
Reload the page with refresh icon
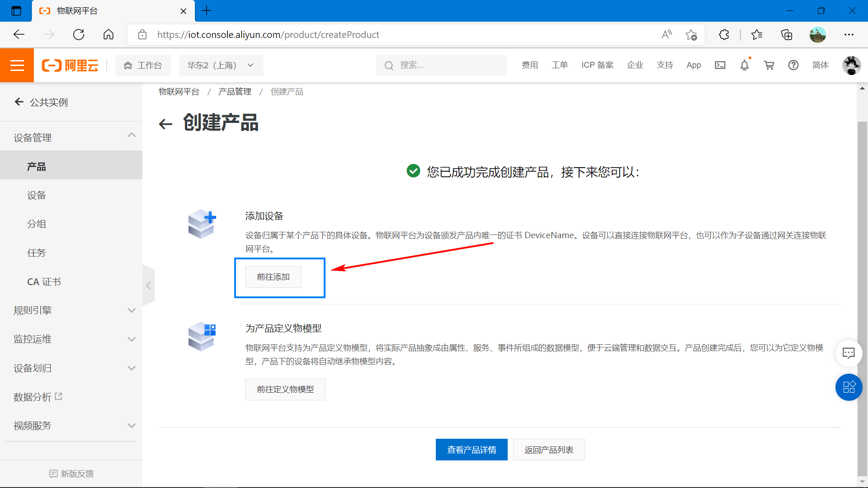79,35
